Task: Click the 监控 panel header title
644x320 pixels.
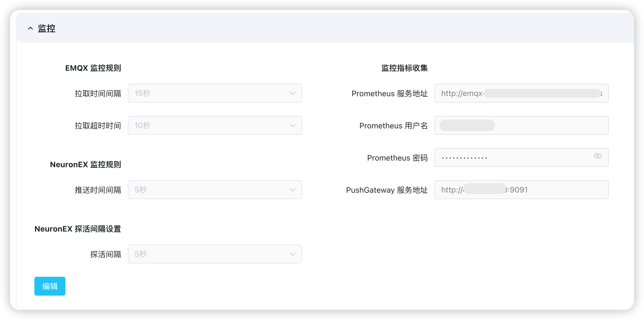Action: (47, 28)
